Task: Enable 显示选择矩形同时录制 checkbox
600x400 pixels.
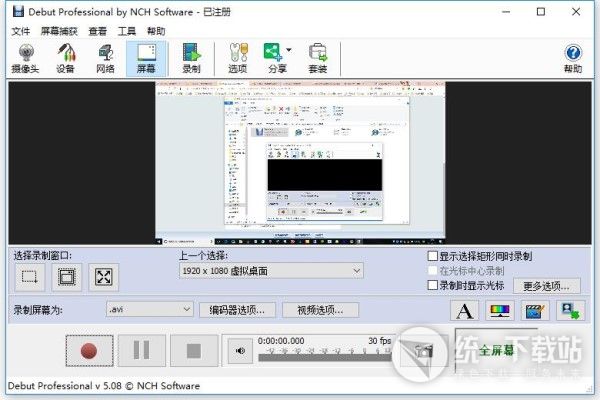Action: click(x=432, y=256)
